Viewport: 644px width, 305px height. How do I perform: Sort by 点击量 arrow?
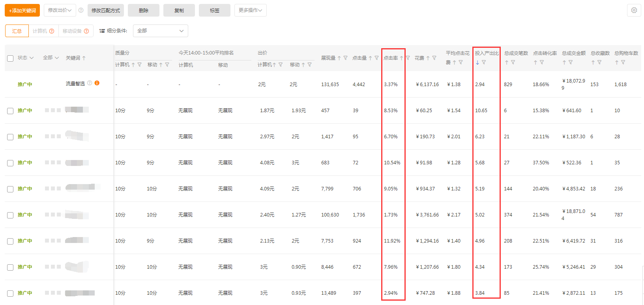click(370, 58)
